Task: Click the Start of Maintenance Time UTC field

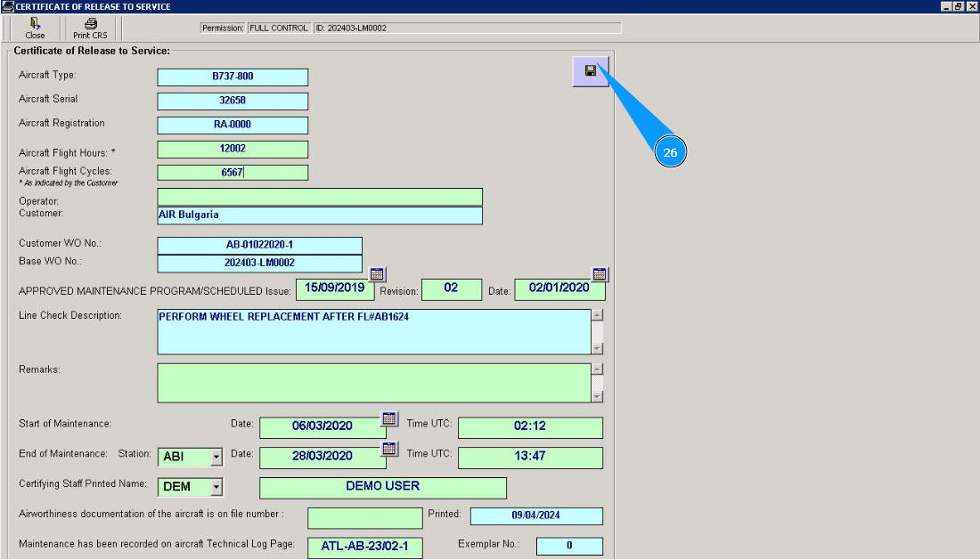Action: [530, 427]
